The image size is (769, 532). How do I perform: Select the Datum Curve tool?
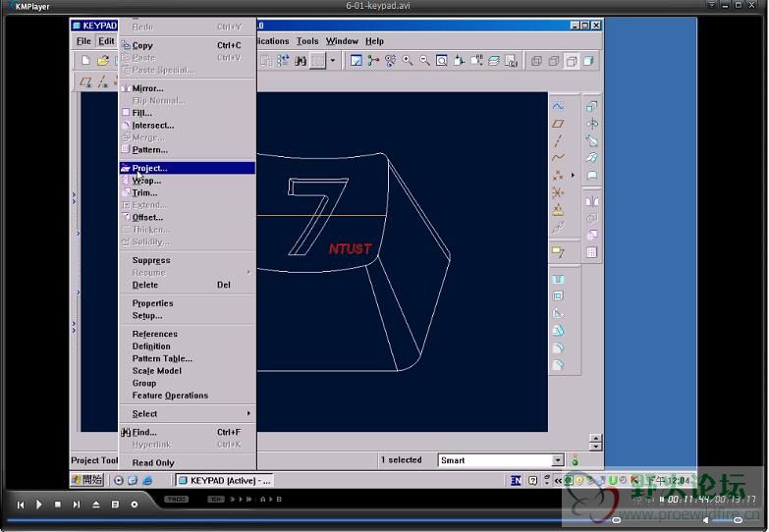(x=558, y=158)
